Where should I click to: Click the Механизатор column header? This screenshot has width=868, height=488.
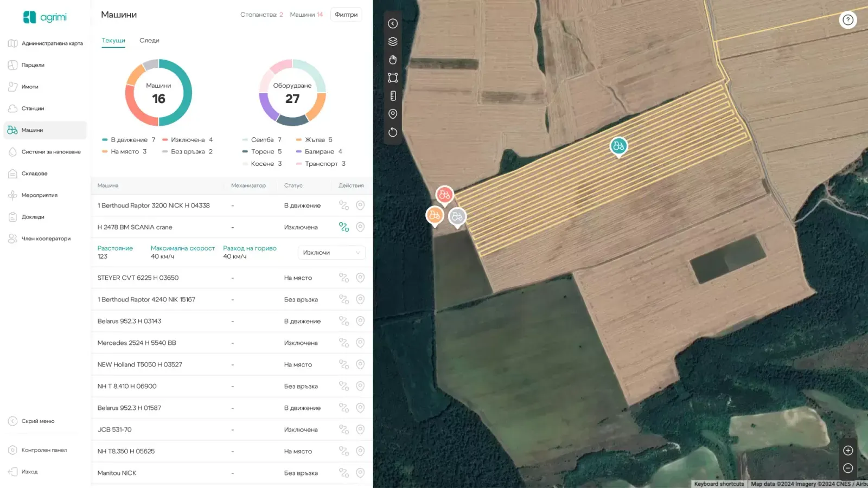coord(248,185)
